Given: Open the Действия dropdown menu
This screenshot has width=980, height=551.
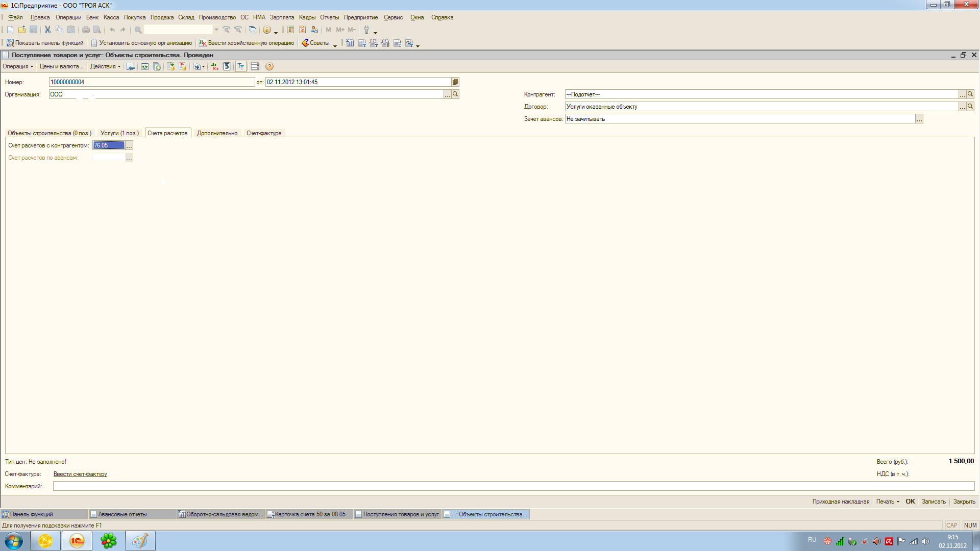Looking at the screenshot, I should click(105, 66).
